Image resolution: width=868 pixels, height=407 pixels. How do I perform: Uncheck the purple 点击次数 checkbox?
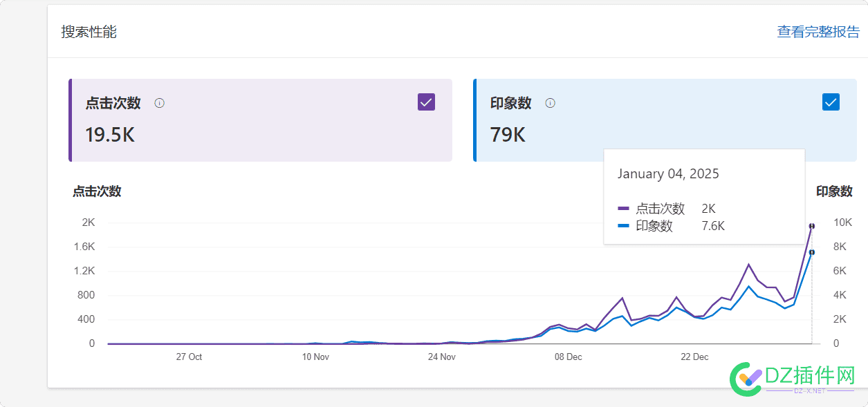coord(426,102)
